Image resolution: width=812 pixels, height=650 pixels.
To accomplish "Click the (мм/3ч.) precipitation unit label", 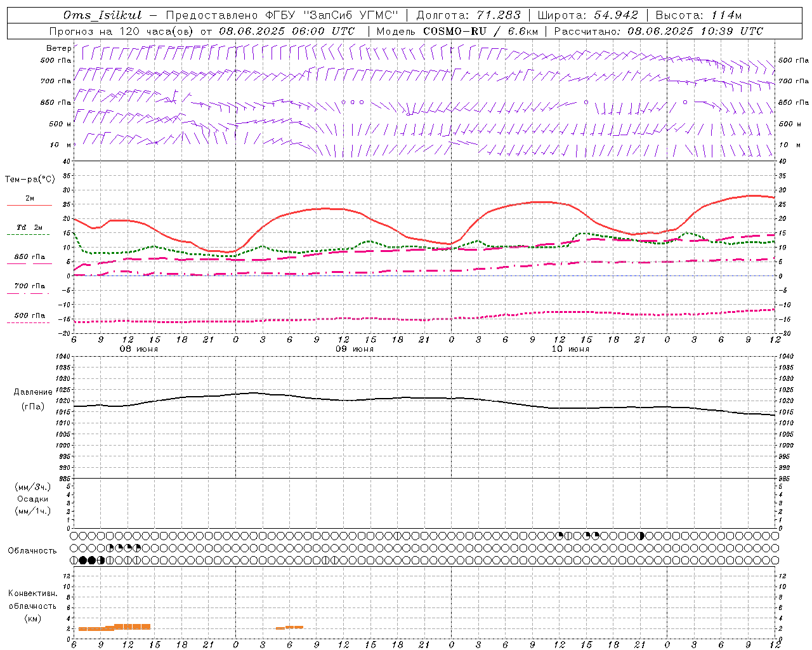I will [33, 487].
